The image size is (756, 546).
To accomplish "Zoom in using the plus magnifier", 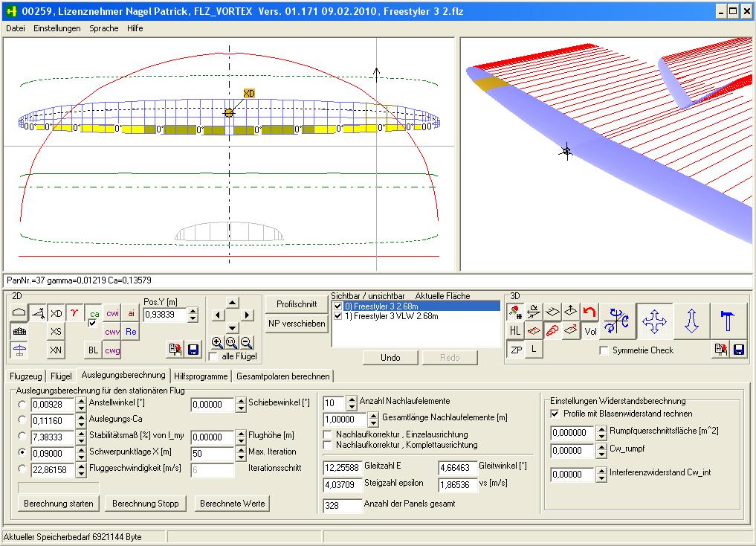I will tap(217, 342).
